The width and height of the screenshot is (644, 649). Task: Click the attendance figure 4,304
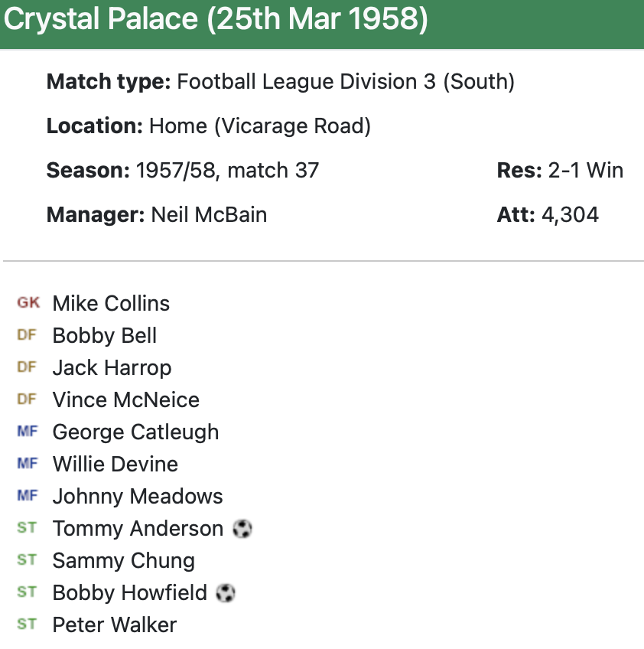click(570, 214)
